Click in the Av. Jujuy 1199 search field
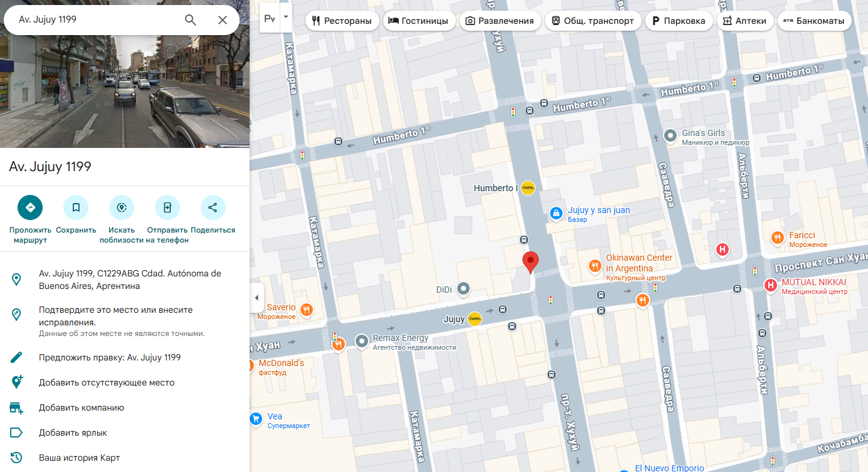The image size is (868, 472). [94, 20]
